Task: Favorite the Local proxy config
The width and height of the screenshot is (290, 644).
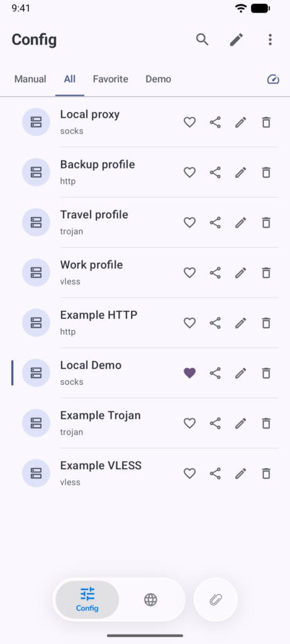Action: [189, 122]
